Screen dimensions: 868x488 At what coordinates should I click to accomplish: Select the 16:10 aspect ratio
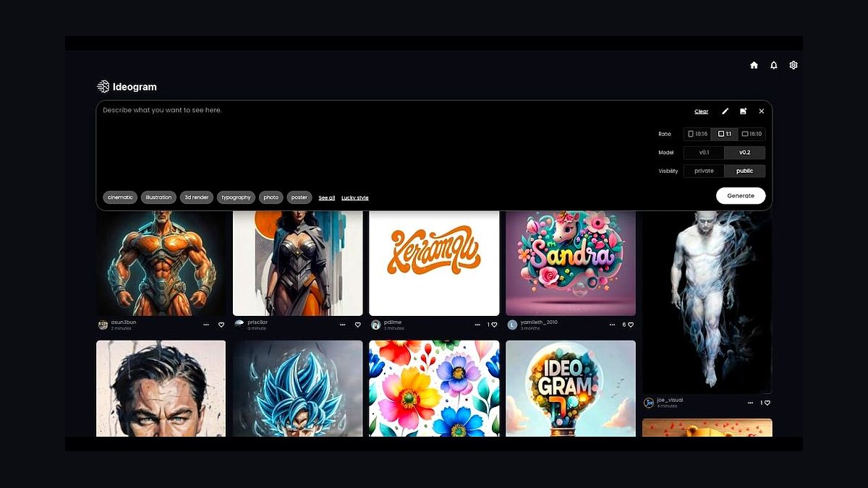coord(752,134)
